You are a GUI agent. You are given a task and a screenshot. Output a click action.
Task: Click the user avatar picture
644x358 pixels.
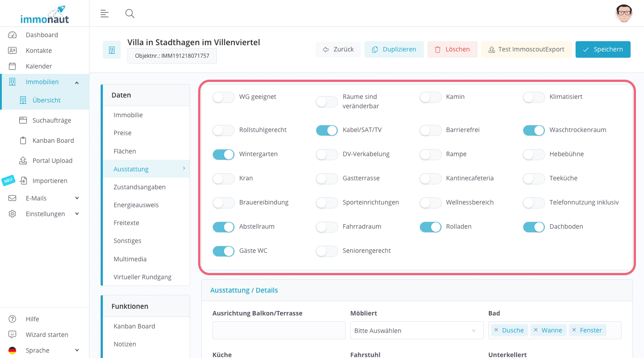[x=623, y=13]
